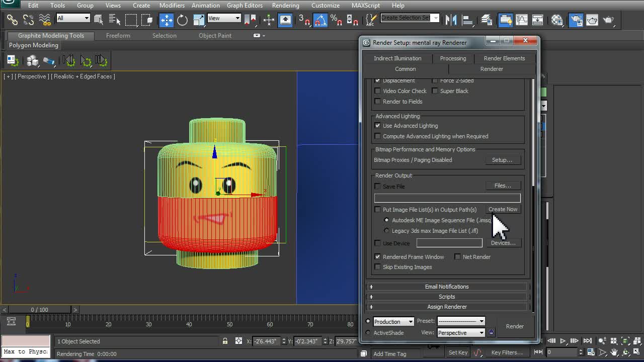Enable Video Color Check checkbox
This screenshot has height=362, width=644.
tap(377, 91)
